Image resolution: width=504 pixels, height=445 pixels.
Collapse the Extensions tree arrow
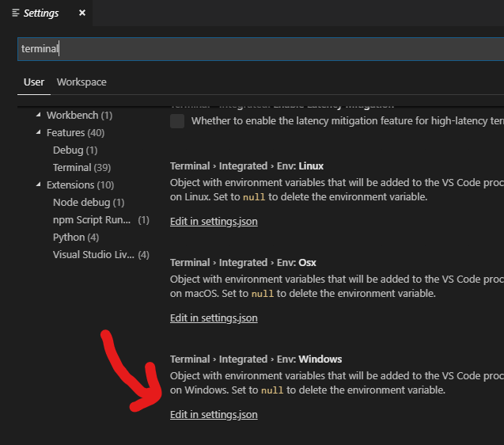point(38,185)
